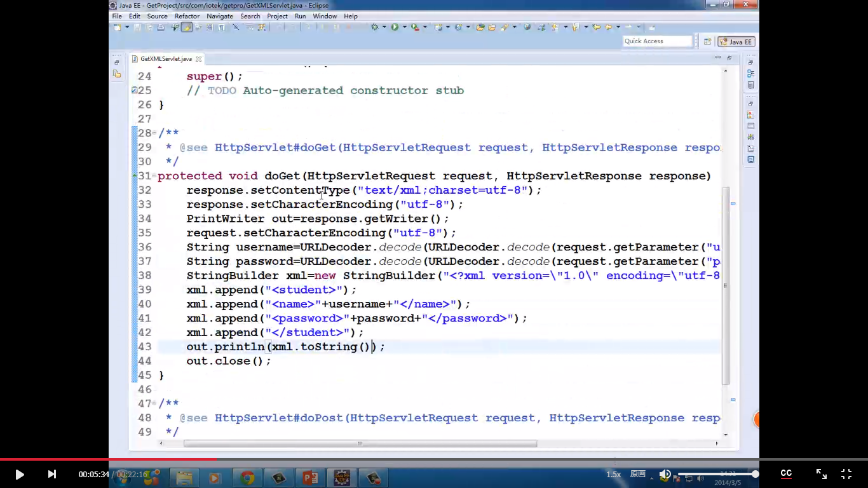The image size is (868, 488).
Task: Open the Refactor menu
Action: click(187, 16)
